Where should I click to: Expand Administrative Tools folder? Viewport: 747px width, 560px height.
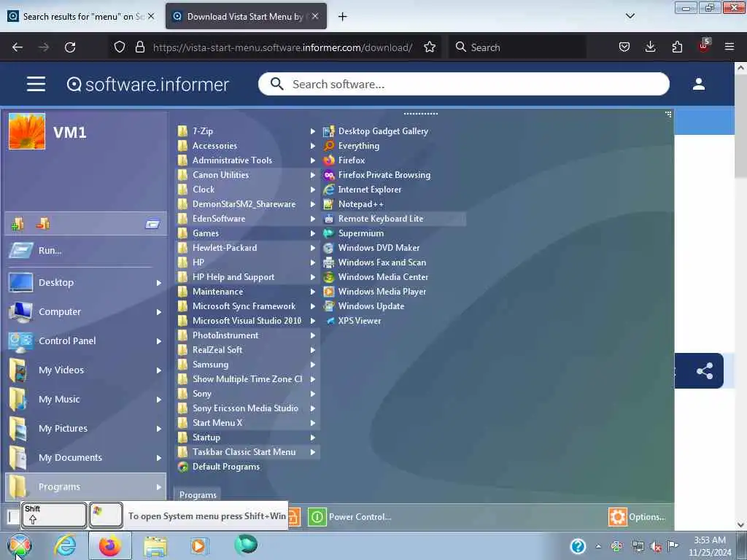(x=247, y=160)
